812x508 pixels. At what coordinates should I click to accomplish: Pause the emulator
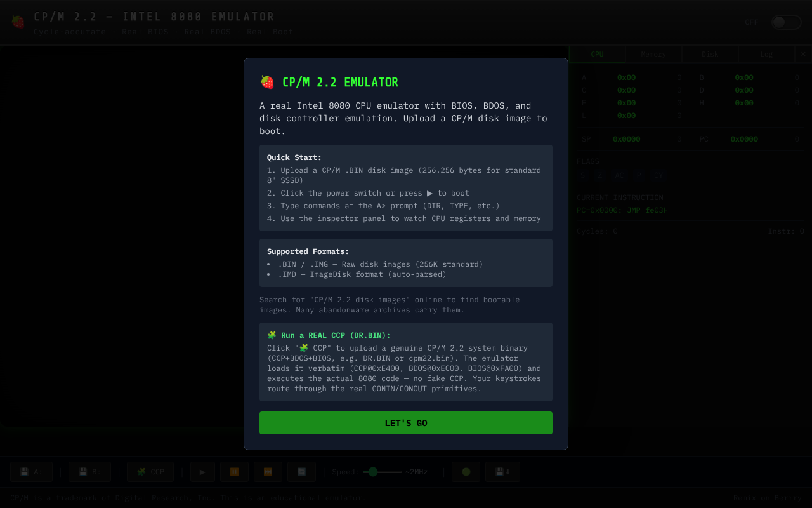(x=234, y=472)
